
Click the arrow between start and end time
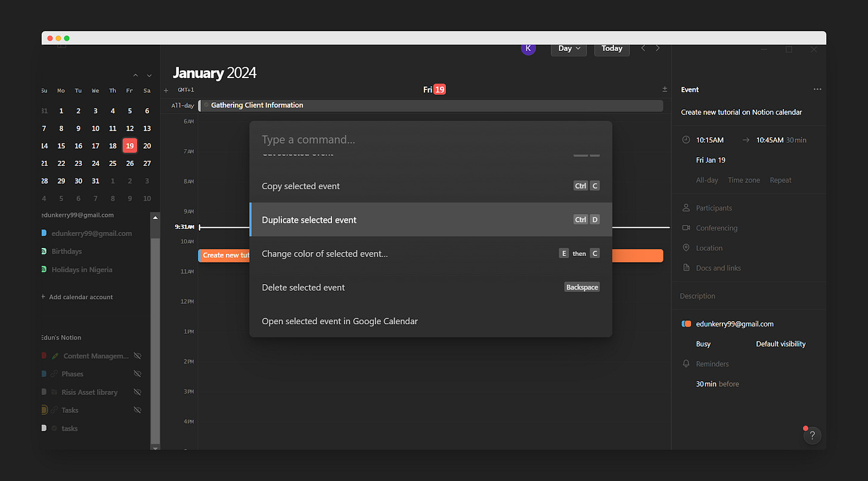tap(745, 140)
